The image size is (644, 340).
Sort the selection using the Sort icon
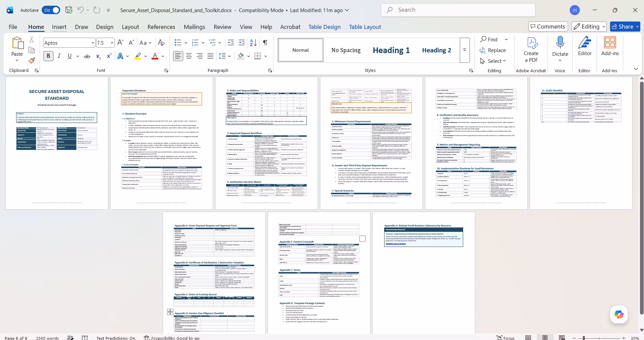tap(253, 43)
